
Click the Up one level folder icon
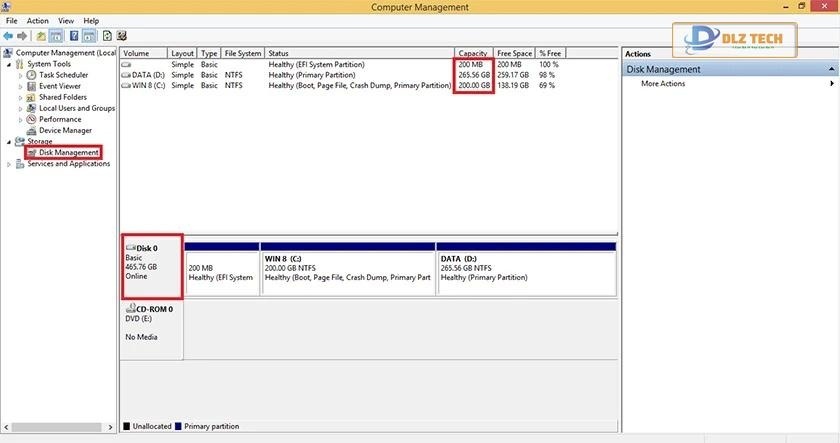click(x=41, y=36)
